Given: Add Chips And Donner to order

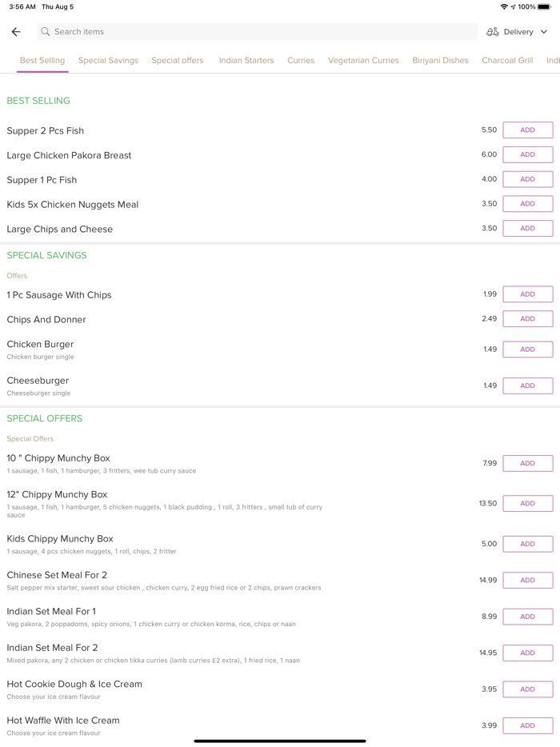Looking at the screenshot, I should point(527,319).
